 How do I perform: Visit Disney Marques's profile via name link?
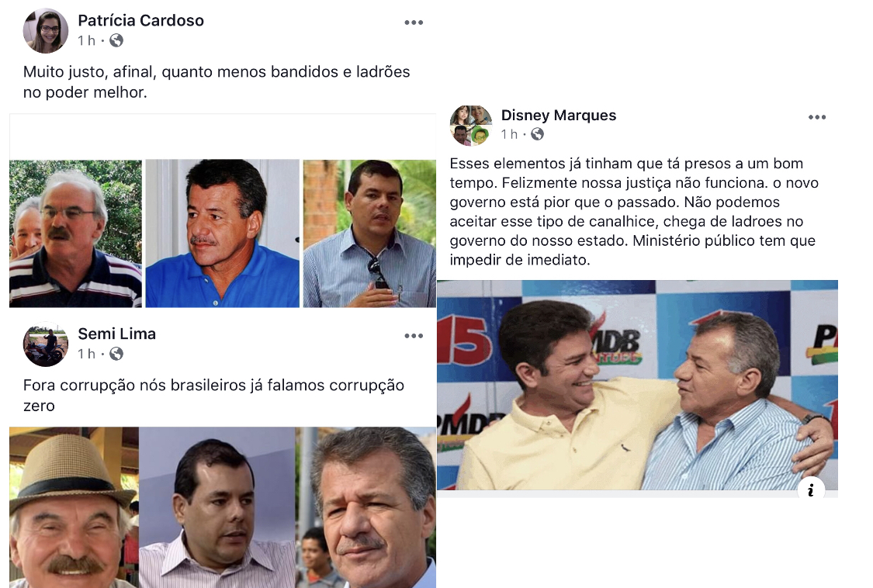tap(559, 116)
